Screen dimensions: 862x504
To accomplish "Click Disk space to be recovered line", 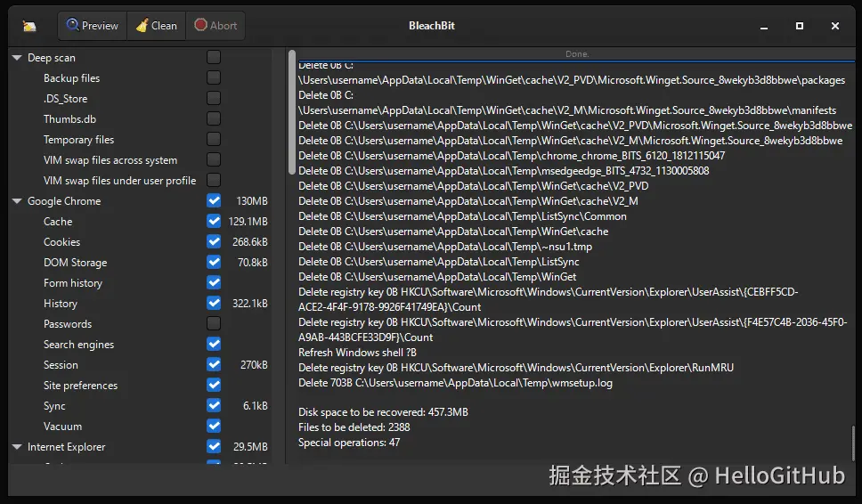I will click(x=383, y=412).
